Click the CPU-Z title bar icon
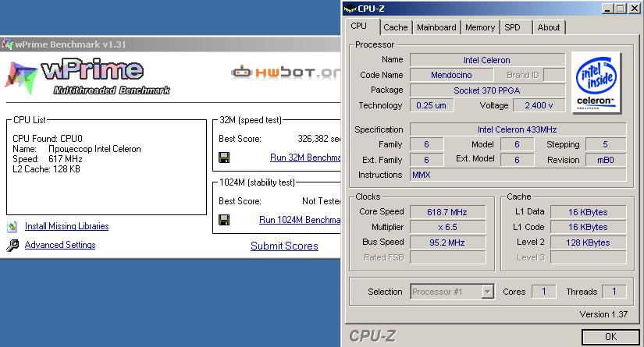644x347 pixels. coord(350,9)
